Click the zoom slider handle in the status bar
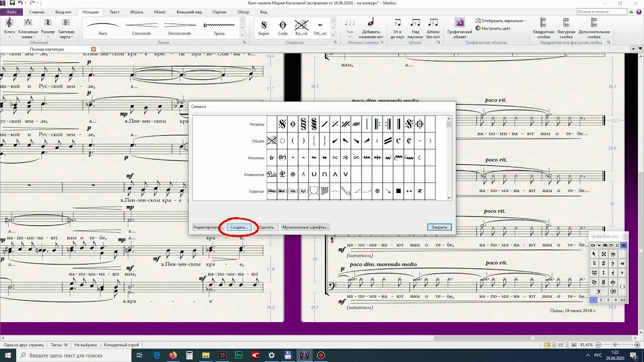This screenshot has height=362, width=644. pos(615,345)
